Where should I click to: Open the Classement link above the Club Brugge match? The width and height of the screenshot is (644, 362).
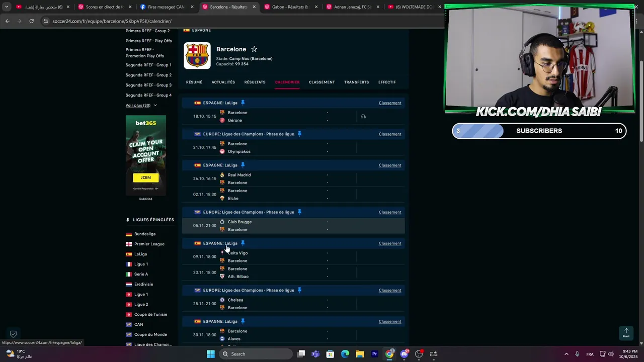[390, 212]
